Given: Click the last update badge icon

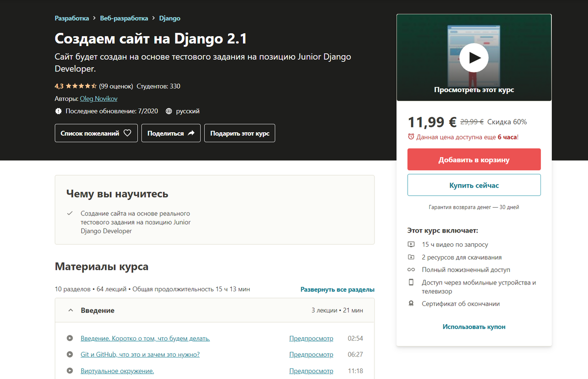Looking at the screenshot, I should point(58,111).
